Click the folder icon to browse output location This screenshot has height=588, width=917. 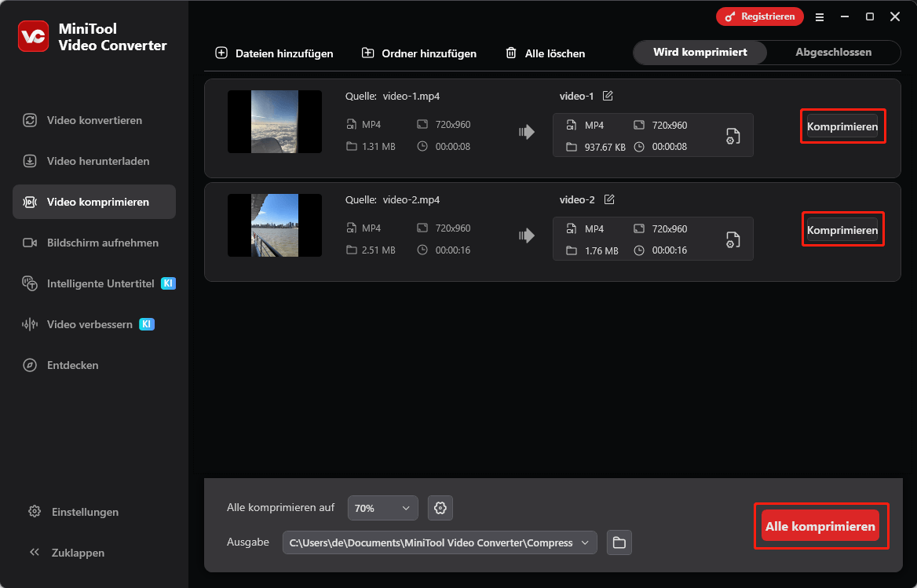(x=619, y=542)
